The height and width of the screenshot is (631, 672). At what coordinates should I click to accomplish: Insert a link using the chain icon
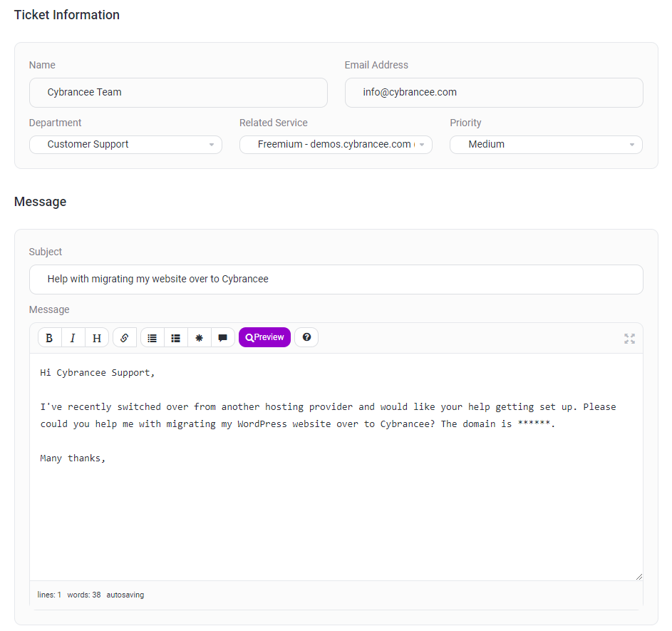pos(125,338)
